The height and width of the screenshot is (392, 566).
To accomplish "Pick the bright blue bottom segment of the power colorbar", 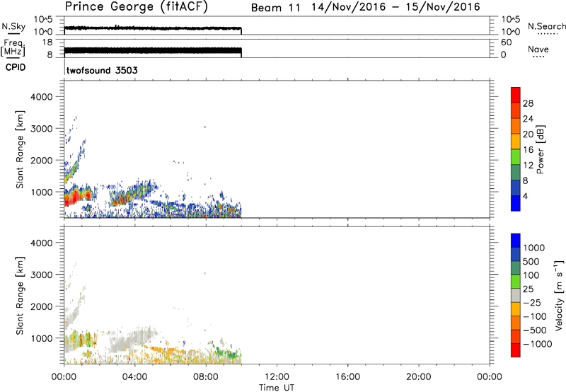I will [516, 204].
